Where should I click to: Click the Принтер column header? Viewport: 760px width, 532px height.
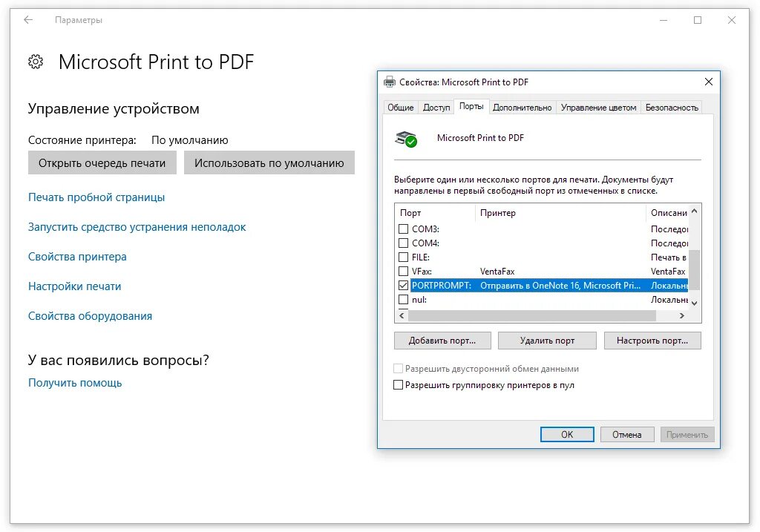[560, 213]
